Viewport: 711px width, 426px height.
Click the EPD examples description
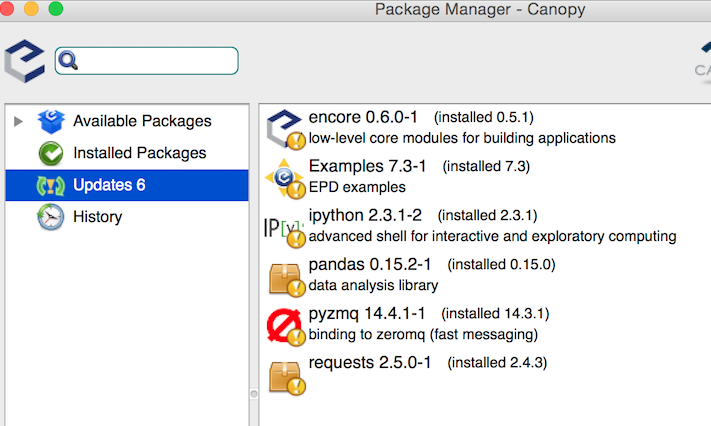(x=357, y=187)
